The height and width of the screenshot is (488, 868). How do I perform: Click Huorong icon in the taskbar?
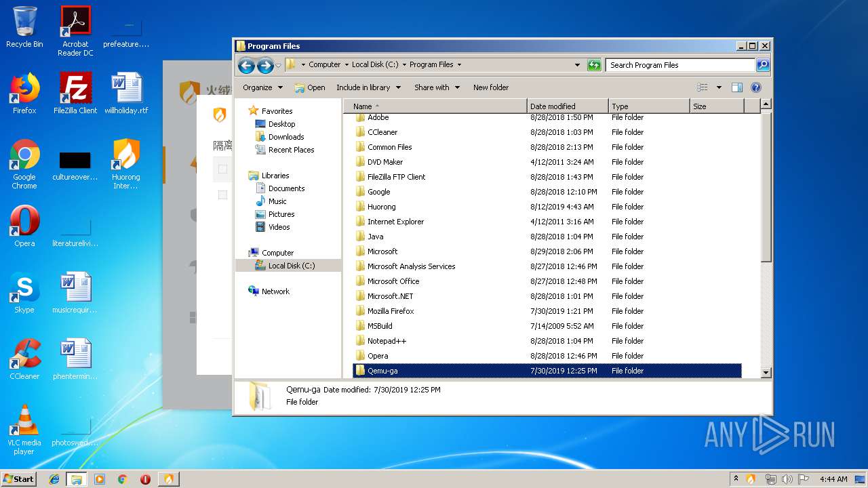coord(168,479)
